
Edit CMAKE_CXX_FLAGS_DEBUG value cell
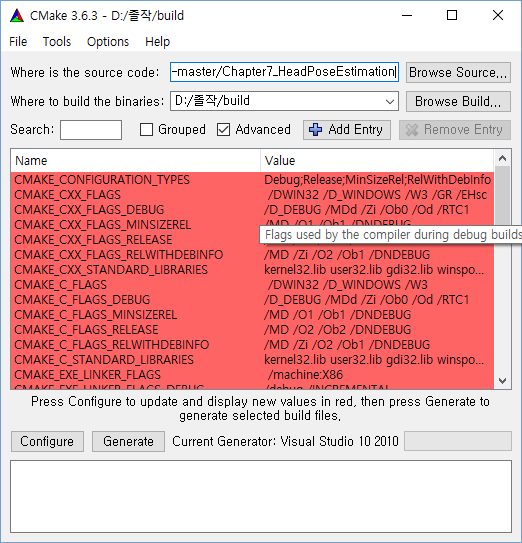point(377,210)
